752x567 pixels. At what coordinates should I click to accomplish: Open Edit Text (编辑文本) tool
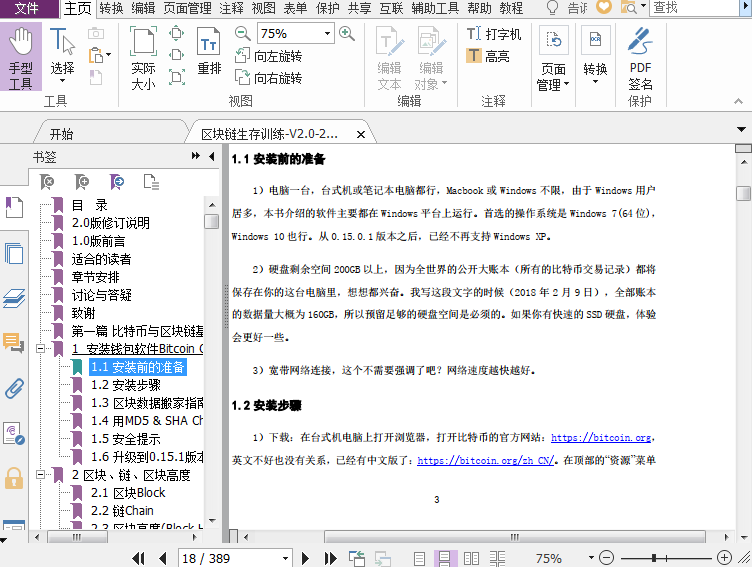pyautogui.click(x=389, y=58)
